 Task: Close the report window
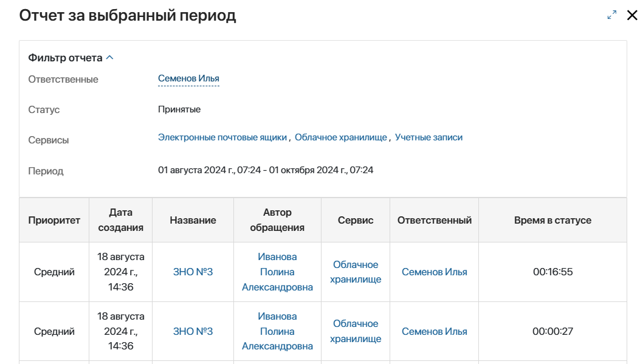(x=631, y=15)
